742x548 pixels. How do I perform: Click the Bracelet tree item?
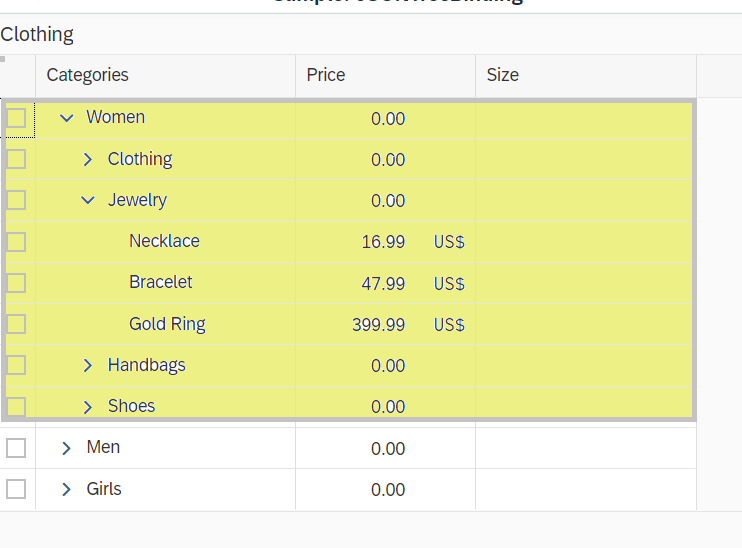tap(160, 283)
